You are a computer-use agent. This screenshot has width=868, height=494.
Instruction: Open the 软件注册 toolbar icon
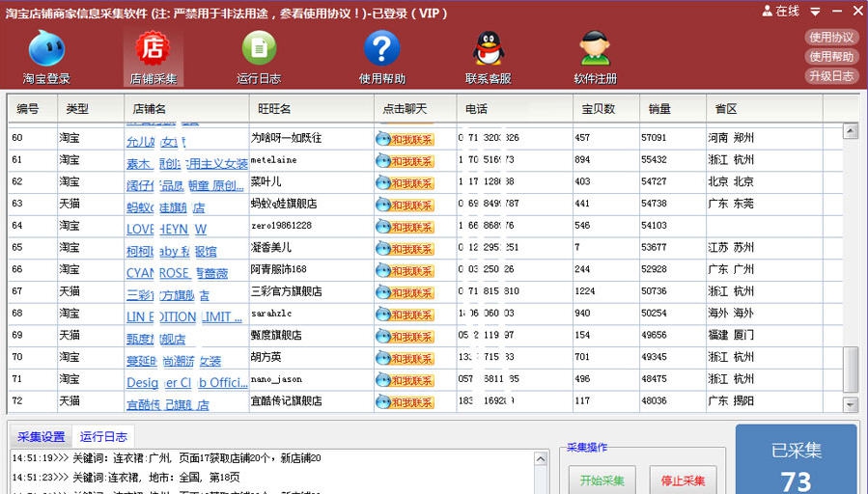tap(595, 57)
